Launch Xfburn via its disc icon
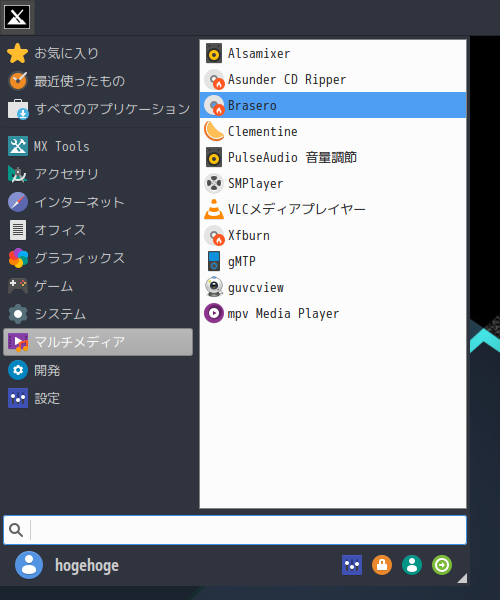 coord(214,235)
